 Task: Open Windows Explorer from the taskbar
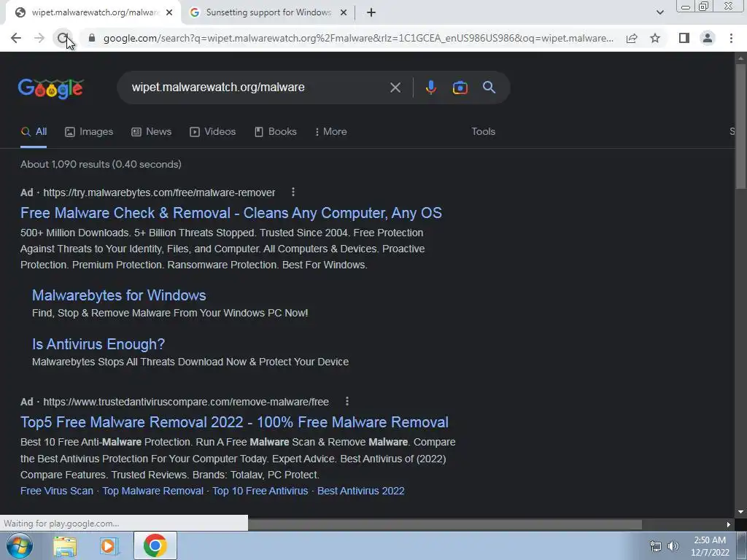point(65,546)
